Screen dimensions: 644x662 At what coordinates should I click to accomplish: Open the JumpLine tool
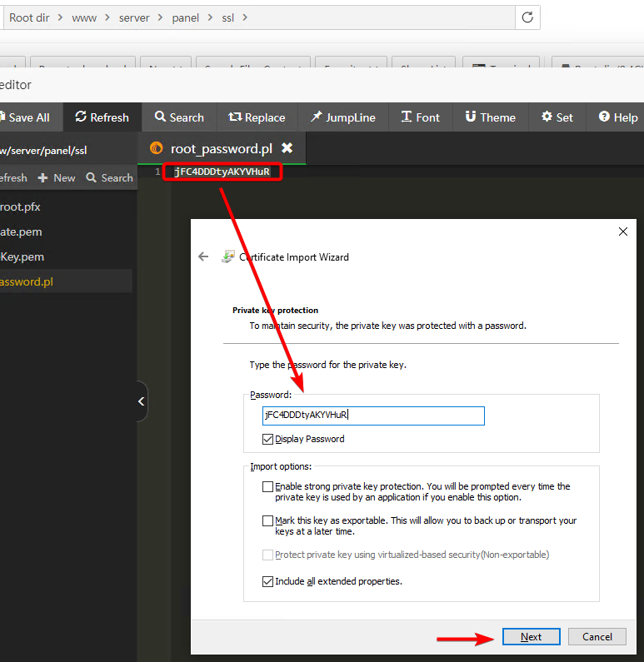[x=342, y=117]
